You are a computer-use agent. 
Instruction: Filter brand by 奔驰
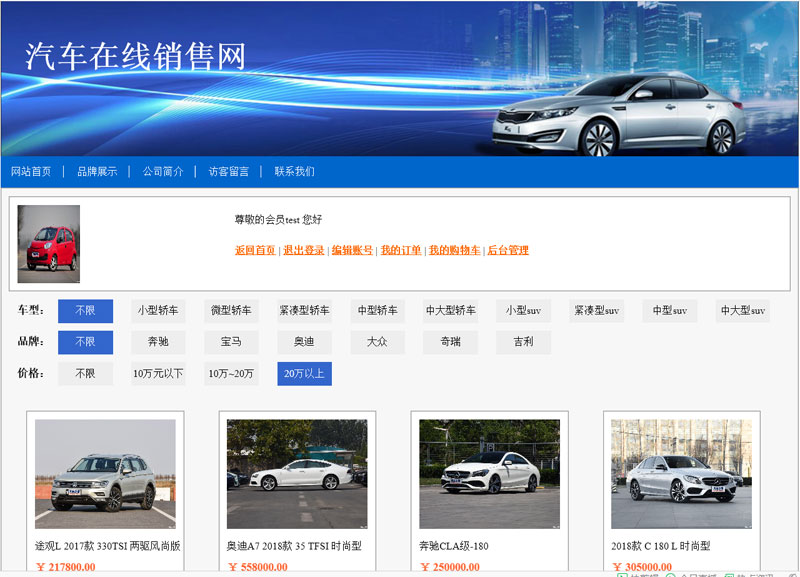point(158,342)
